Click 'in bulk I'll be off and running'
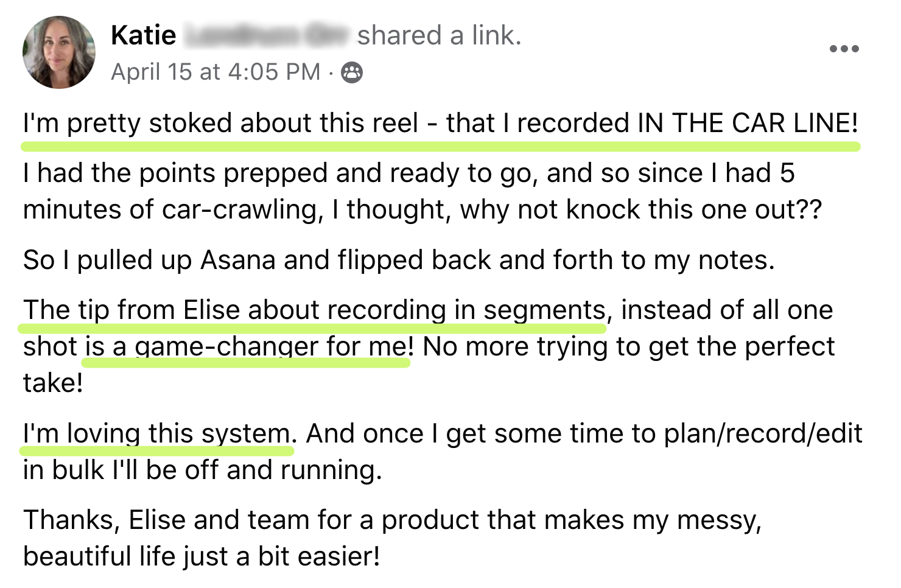 click(202, 470)
